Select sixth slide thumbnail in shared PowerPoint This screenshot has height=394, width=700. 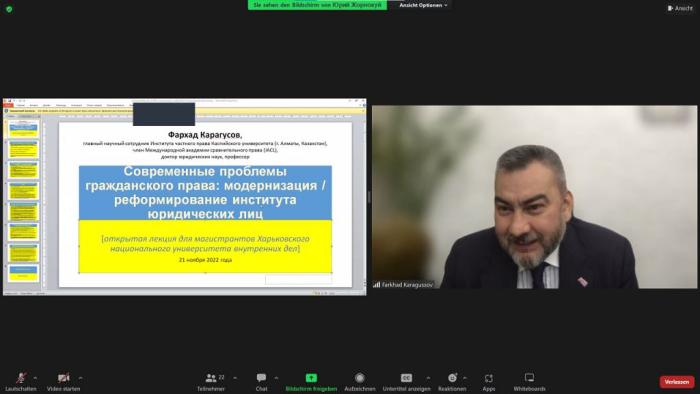[24, 232]
